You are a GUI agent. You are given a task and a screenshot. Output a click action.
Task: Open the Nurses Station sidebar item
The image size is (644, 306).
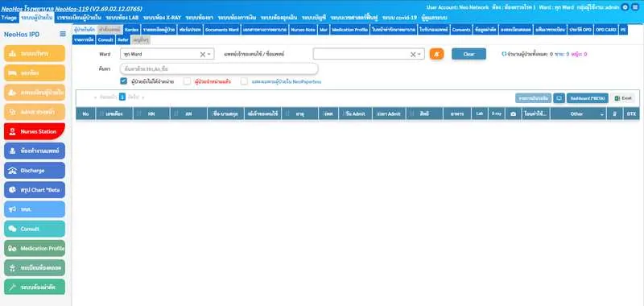pos(35,131)
